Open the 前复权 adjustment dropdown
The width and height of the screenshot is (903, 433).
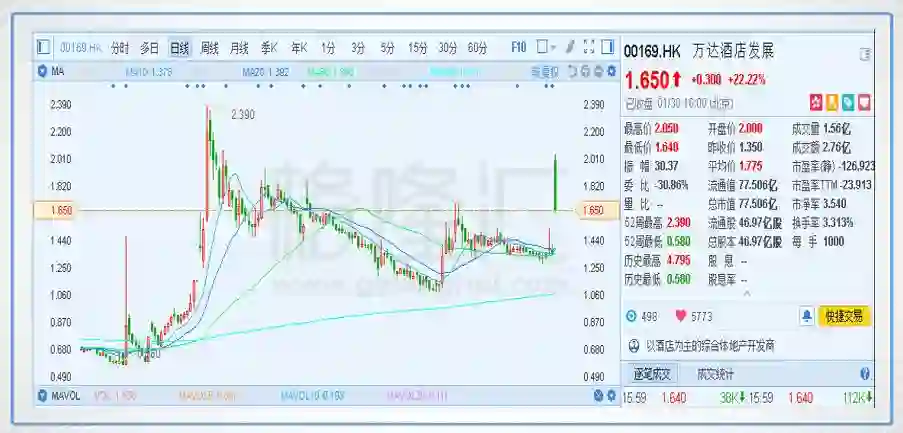544,72
